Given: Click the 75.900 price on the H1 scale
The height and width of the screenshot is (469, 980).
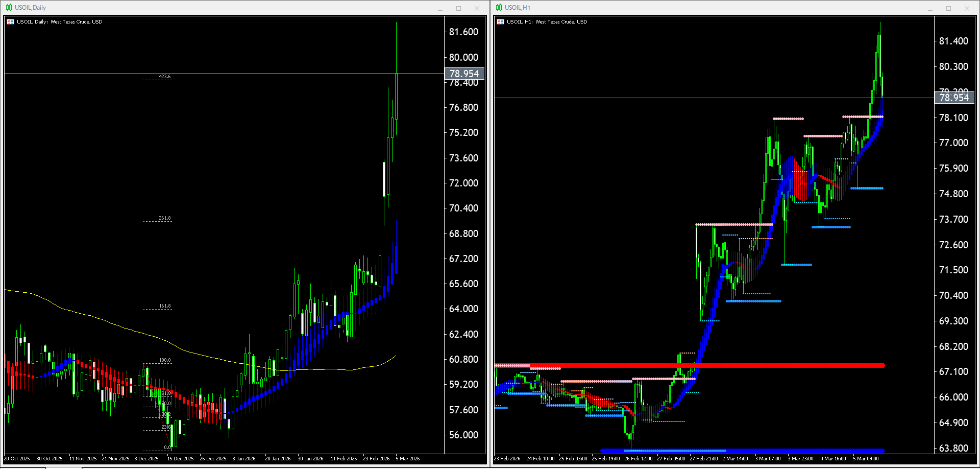Looking at the screenshot, I should pyautogui.click(x=953, y=168).
